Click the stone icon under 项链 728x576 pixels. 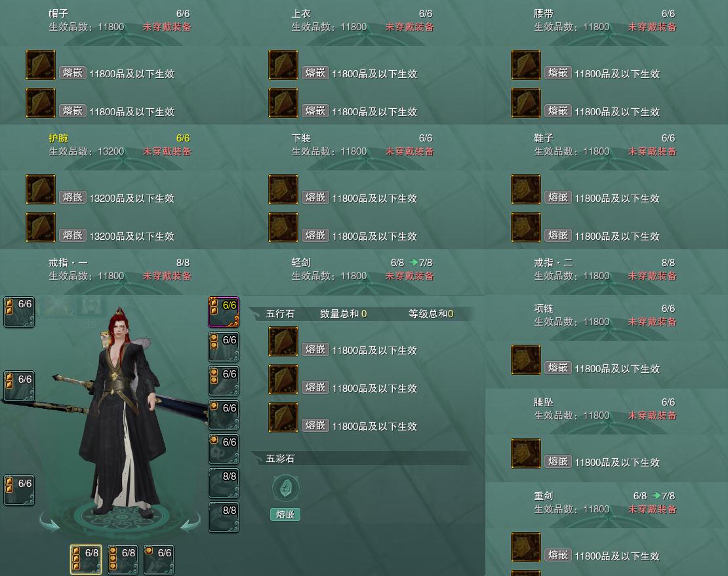525,360
